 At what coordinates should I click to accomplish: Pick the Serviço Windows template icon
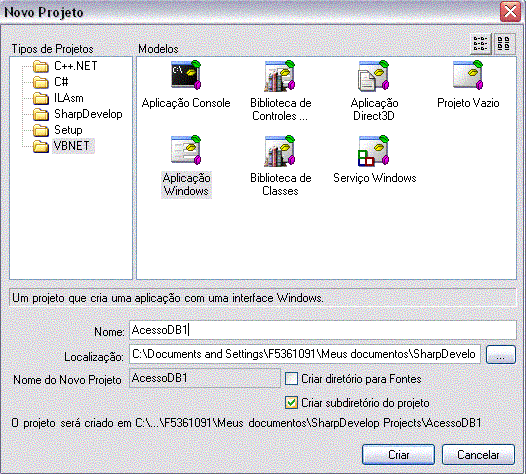[374, 151]
